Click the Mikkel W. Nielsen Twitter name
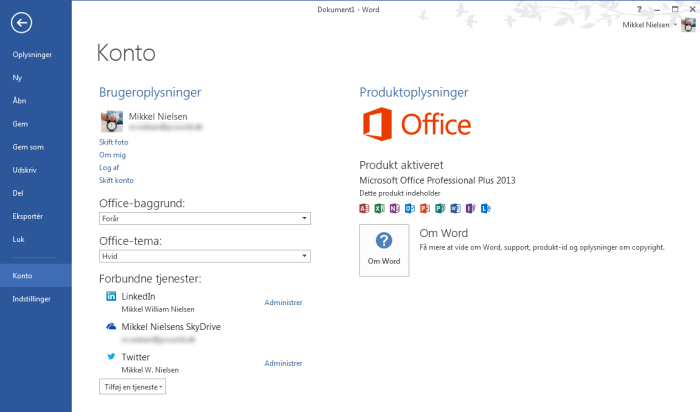This screenshot has width=700, height=412. [150, 370]
